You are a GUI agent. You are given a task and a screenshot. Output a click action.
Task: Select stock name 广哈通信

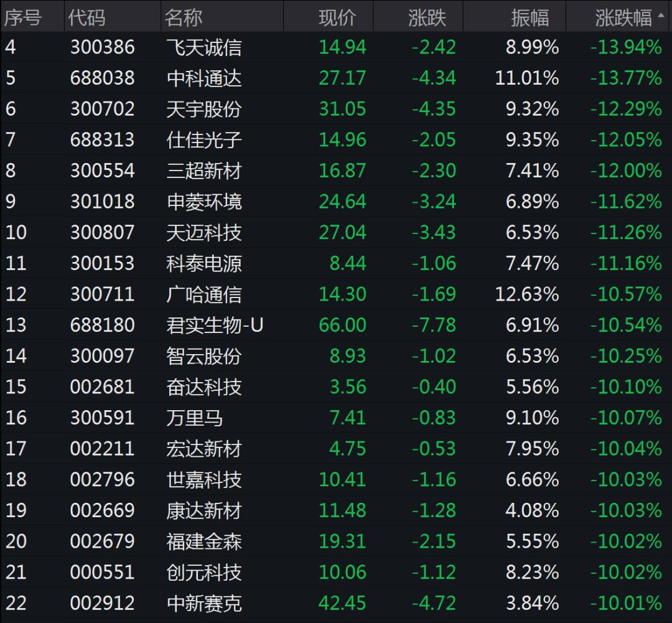click(204, 294)
